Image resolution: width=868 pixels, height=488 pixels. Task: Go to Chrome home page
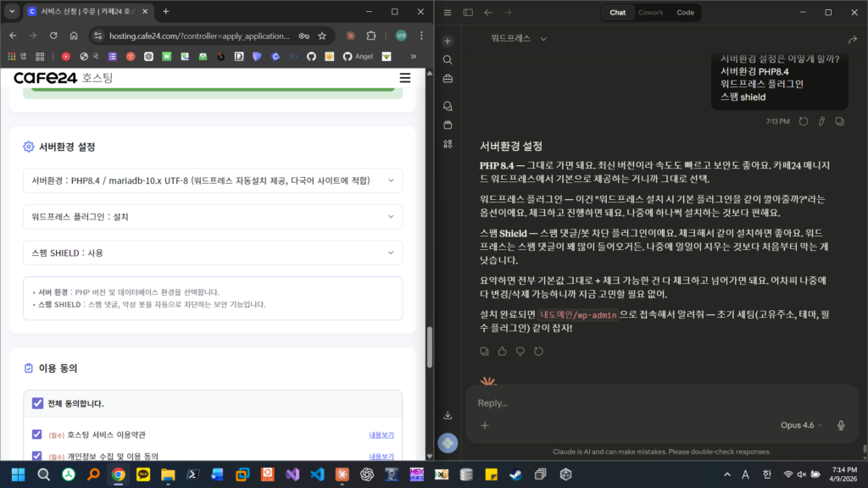[x=74, y=36]
